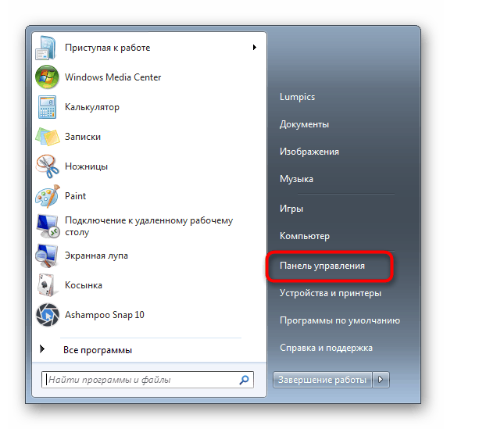This screenshot has width=504, height=429.
Task: Open the Изображения library
Action: pyautogui.click(x=309, y=152)
